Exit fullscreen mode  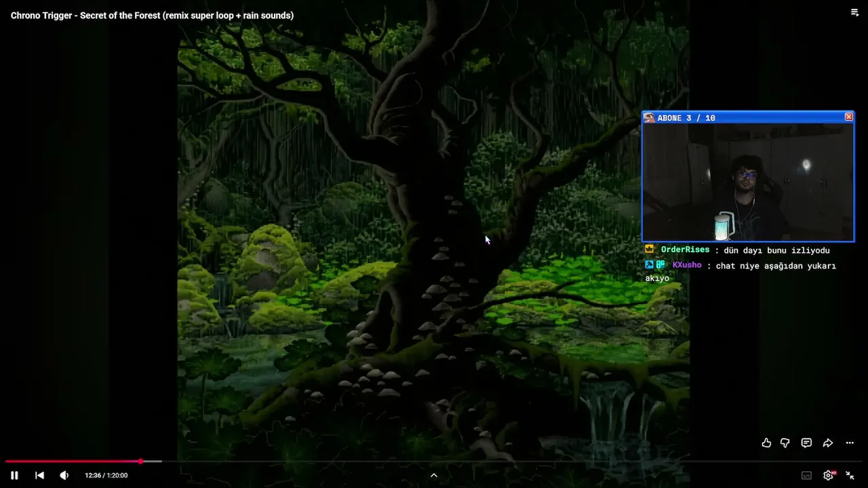850,475
